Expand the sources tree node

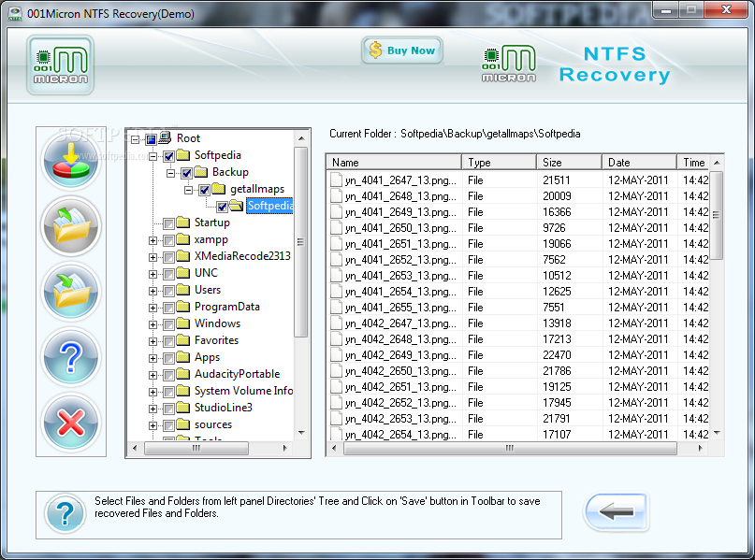coord(152,425)
